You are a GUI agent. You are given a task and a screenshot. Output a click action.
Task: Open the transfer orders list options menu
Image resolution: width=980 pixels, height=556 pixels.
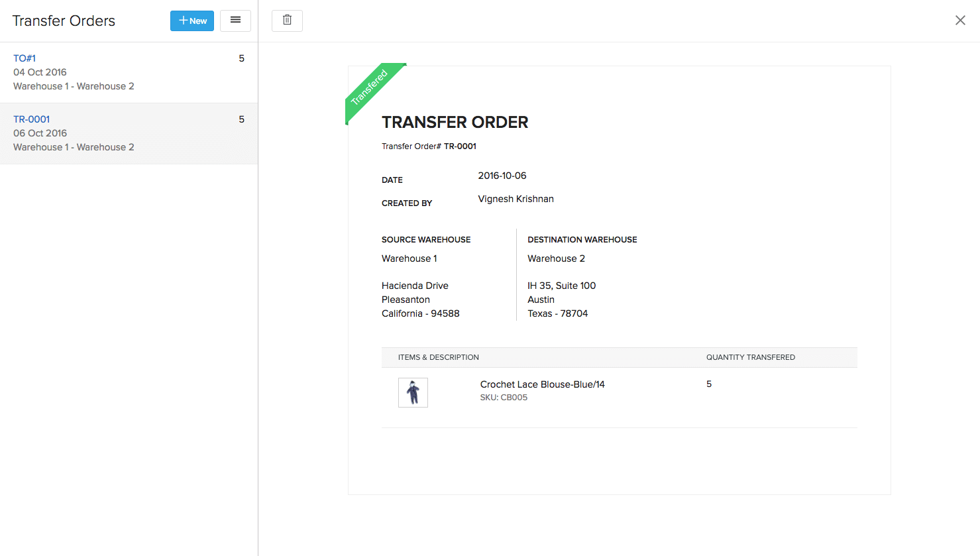tap(235, 21)
